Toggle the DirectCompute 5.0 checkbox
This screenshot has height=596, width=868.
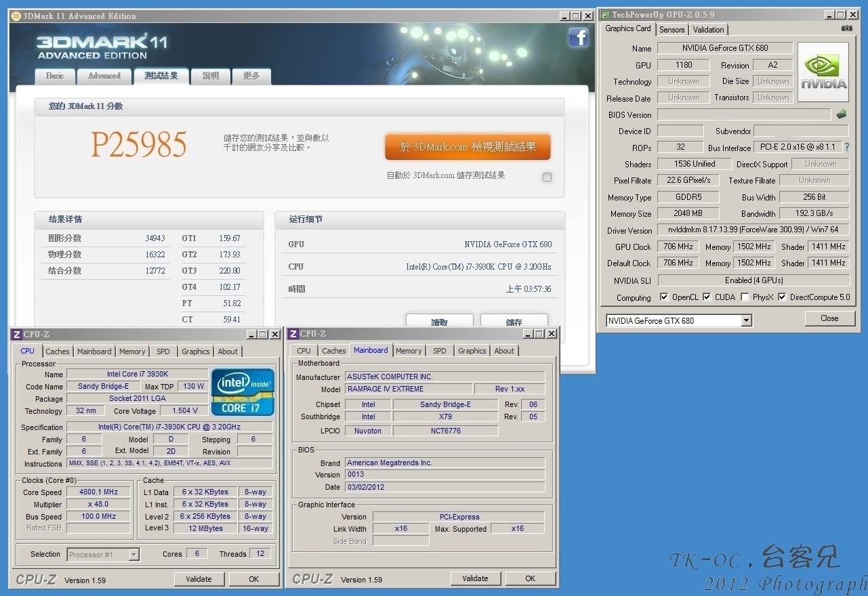pyautogui.click(x=782, y=297)
